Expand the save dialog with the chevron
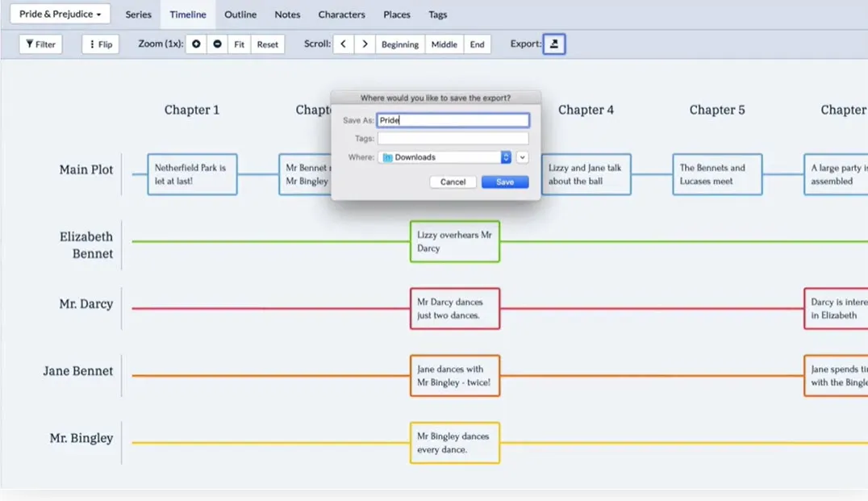This screenshot has width=868, height=501. pos(522,157)
